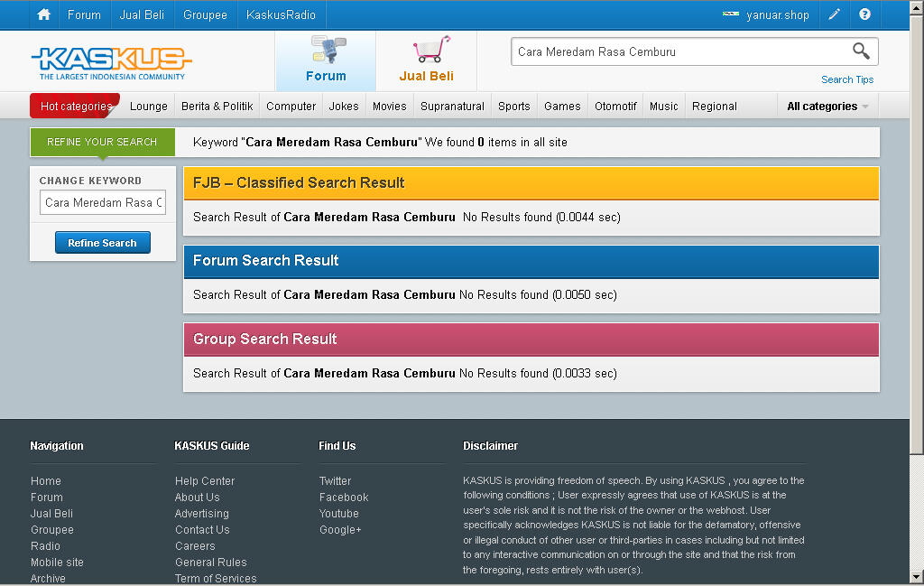Screen dimensions: 924x586
Task: Focus the Change Keyword input field
Action: coord(103,202)
